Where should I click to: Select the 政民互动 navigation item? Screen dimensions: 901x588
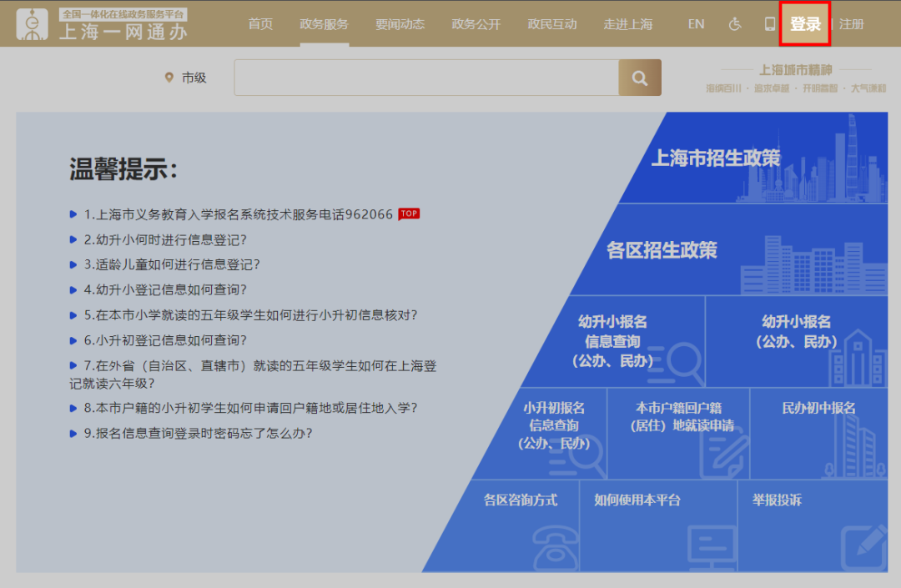click(x=552, y=24)
